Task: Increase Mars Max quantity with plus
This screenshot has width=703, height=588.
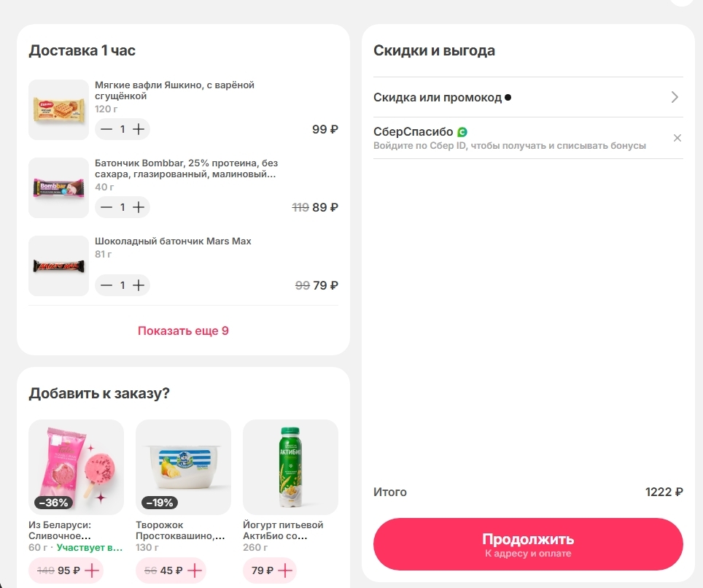Action: [139, 285]
